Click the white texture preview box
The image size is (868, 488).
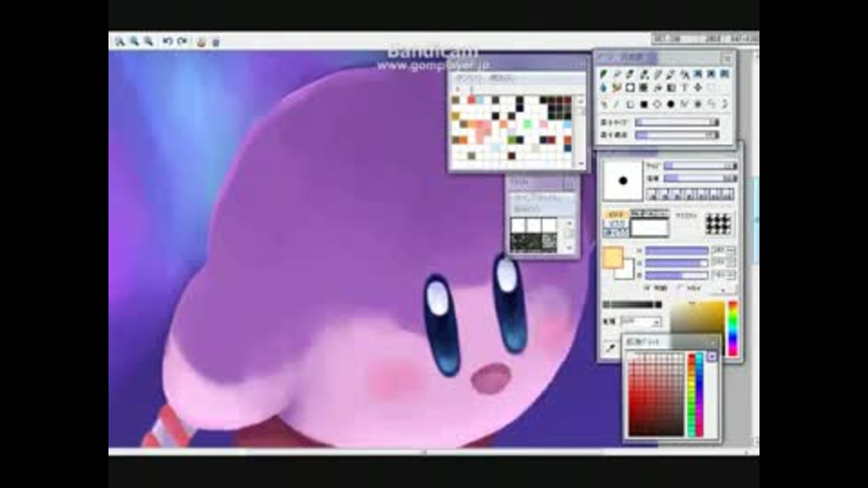[650, 228]
